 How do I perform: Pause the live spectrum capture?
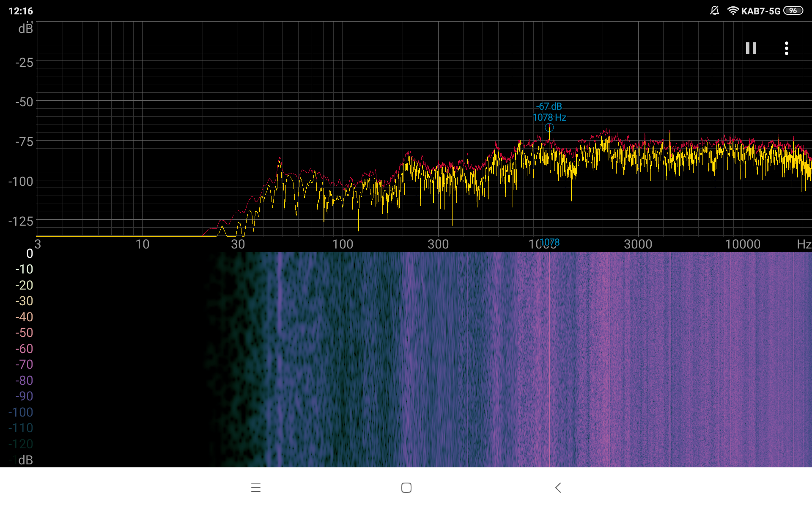click(x=751, y=48)
